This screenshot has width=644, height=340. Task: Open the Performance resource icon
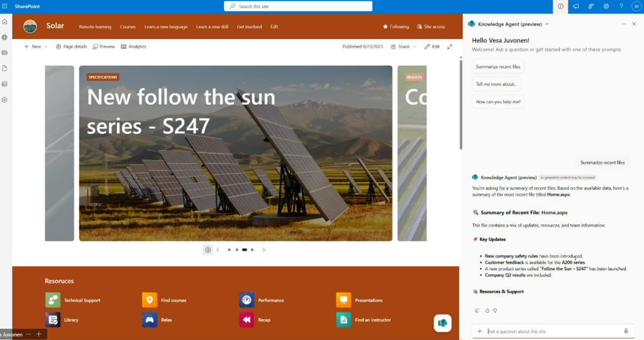coord(247,300)
